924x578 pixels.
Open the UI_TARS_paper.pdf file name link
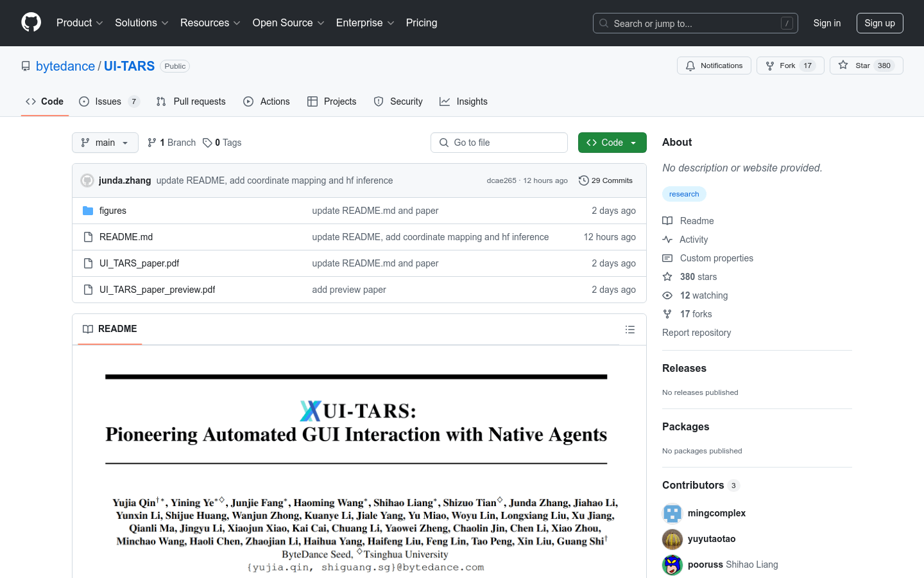tap(139, 263)
